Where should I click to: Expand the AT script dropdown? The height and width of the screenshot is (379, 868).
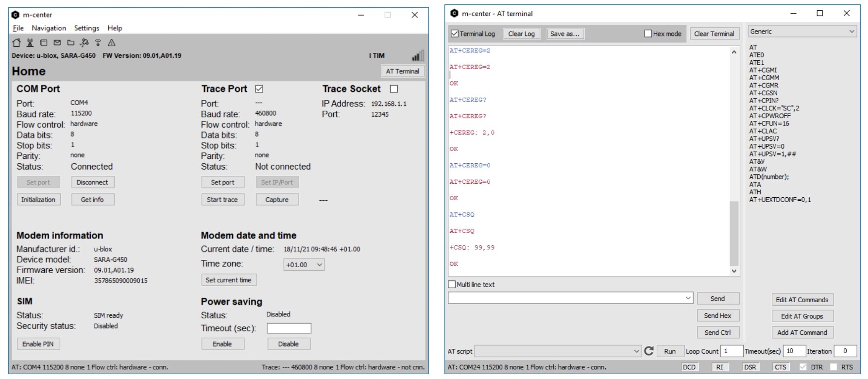(637, 351)
